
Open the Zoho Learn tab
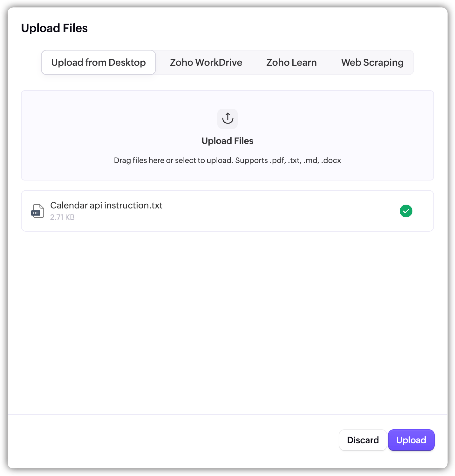point(291,63)
